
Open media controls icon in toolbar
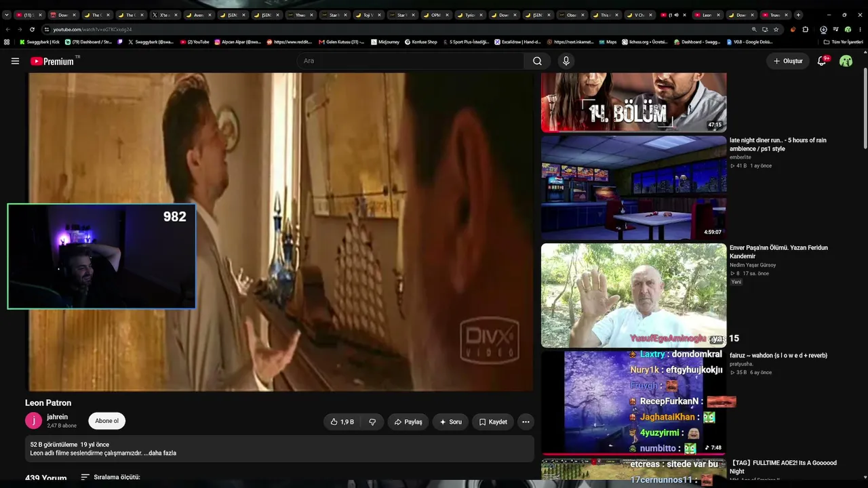(836, 29)
